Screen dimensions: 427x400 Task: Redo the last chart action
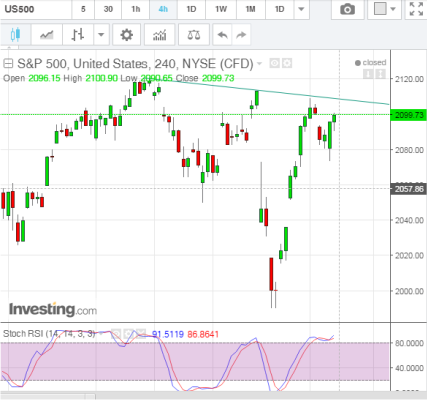click(x=241, y=34)
